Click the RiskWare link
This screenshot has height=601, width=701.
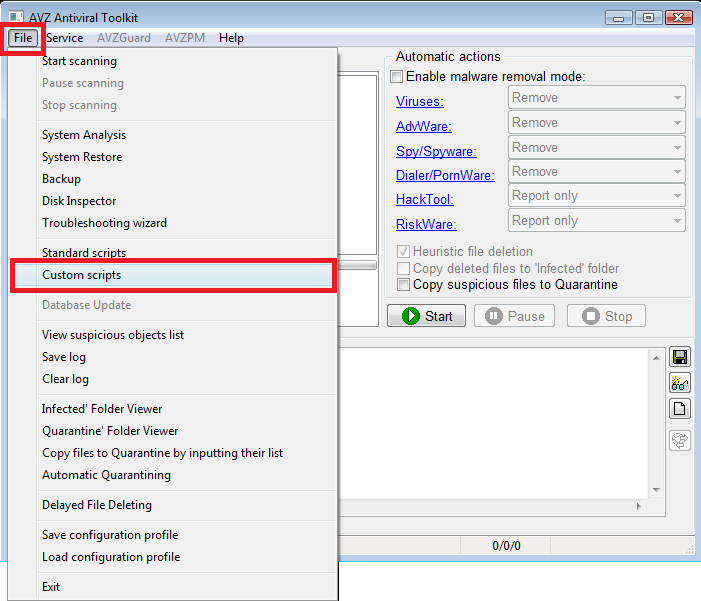[426, 224]
